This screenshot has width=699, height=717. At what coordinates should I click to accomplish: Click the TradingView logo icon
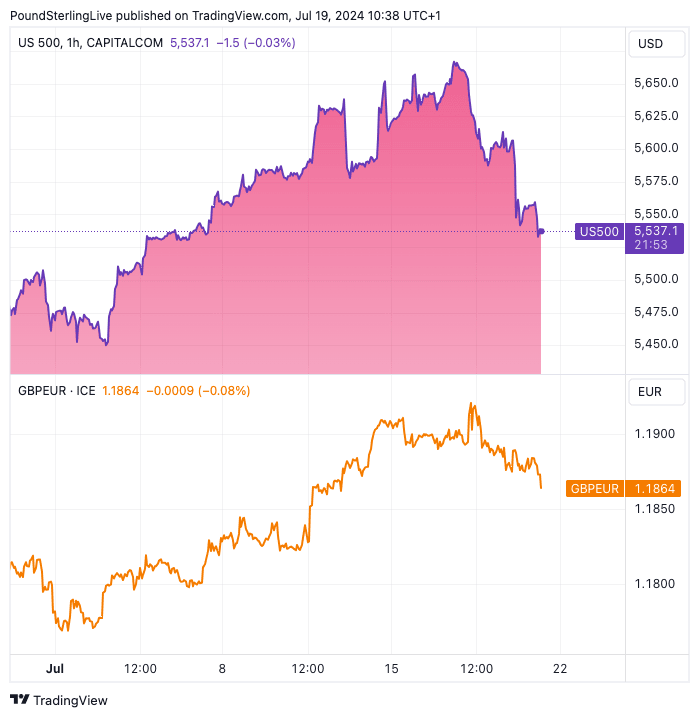click(19, 700)
